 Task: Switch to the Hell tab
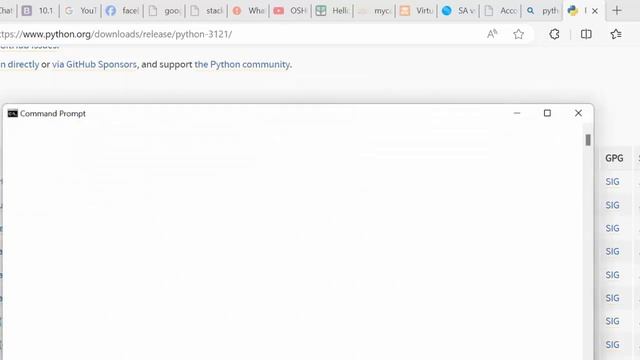332,11
